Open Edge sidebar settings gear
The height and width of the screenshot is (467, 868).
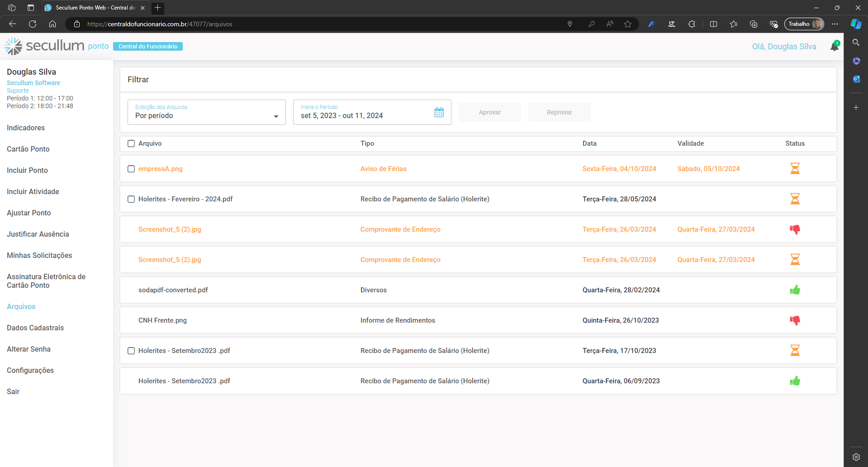click(x=856, y=457)
